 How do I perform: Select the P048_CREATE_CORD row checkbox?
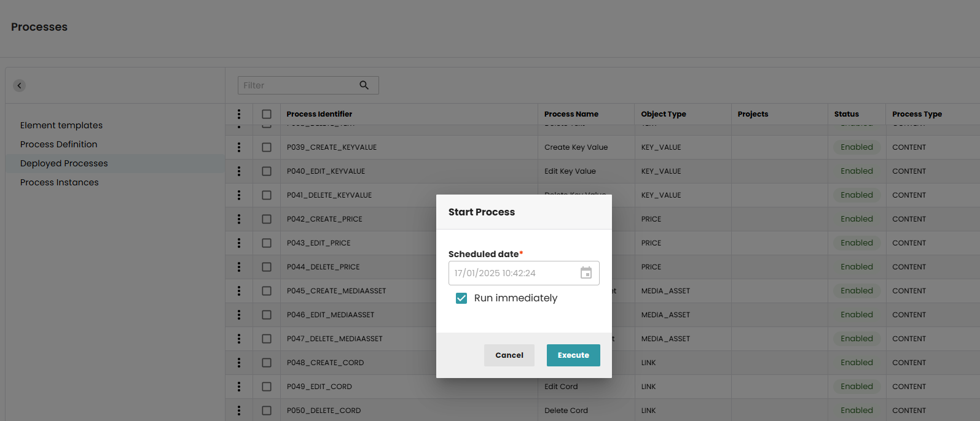267,363
